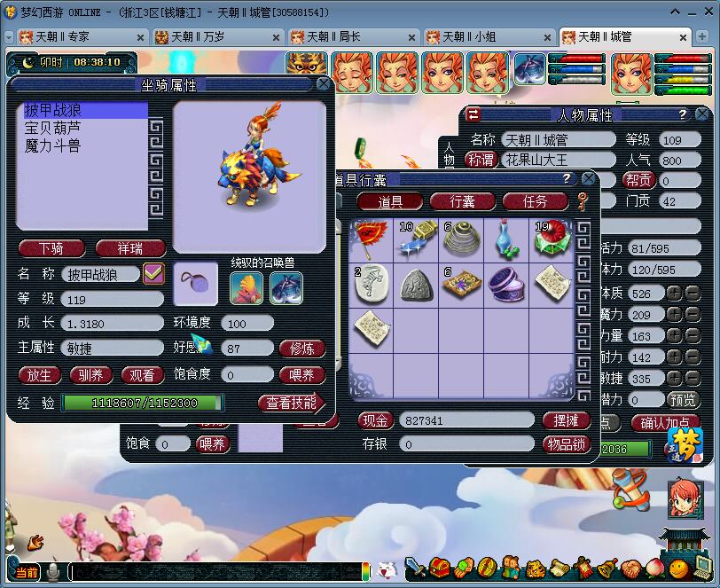
Task: Select the purple round box item
Action: [506, 285]
